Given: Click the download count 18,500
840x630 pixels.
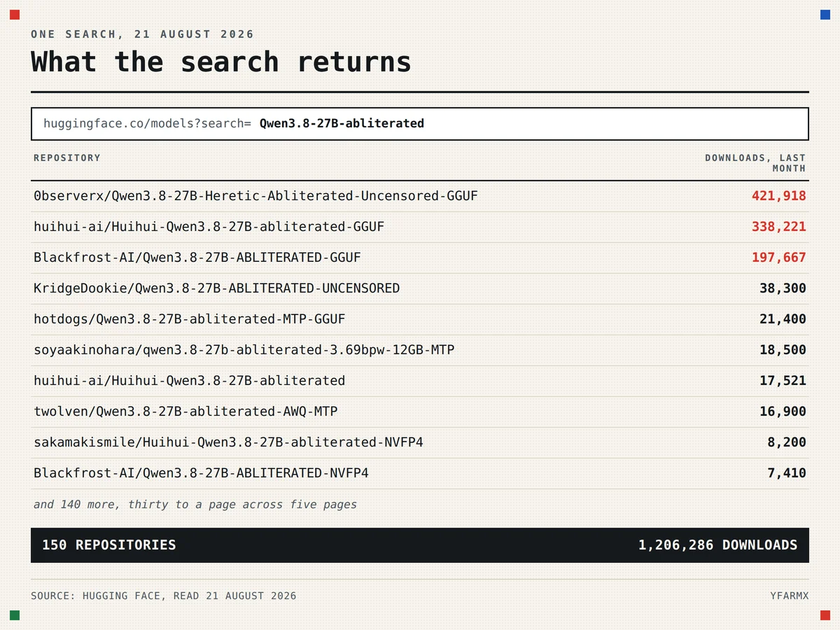Looking at the screenshot, I should pos(783,350).
